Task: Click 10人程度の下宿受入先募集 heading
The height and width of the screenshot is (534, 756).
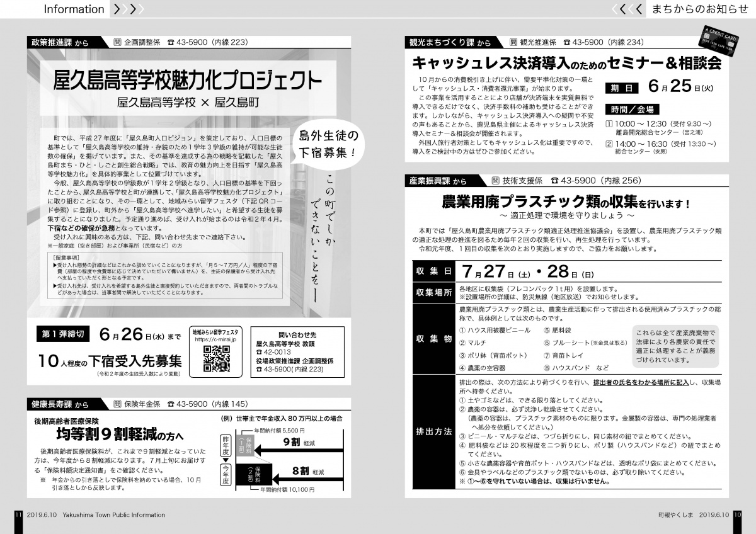Action: [x=110, y=361]
